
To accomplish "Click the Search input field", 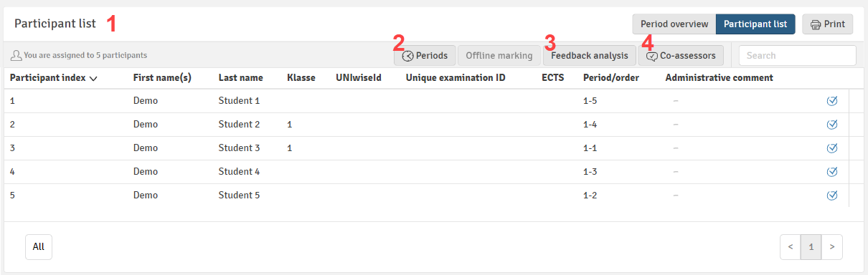I will [x=798, y=56].
